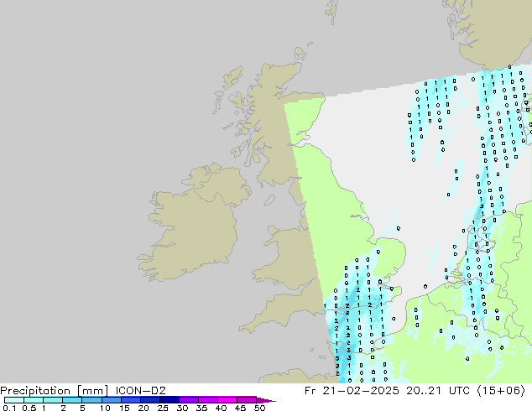Select the legend swatch between 15 and 20
The image size is (532, 411).
coord(130,400)
